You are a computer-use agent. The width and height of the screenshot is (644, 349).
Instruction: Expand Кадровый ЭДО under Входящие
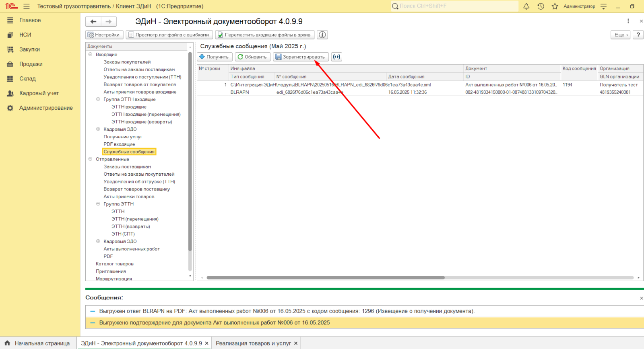coord(98,129)
